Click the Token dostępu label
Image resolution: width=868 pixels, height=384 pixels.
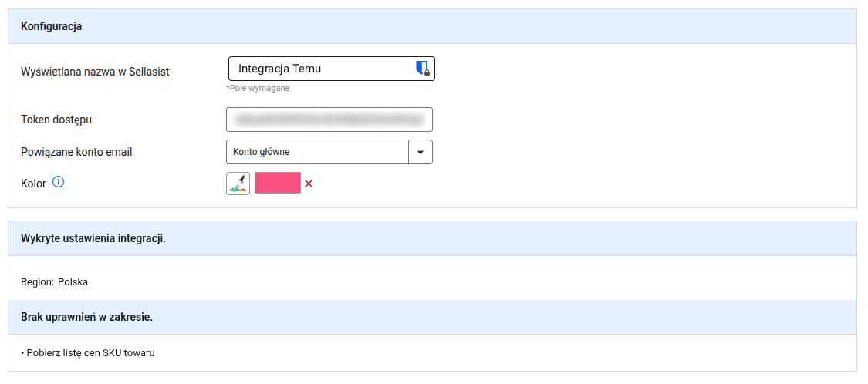pos(56,120)
